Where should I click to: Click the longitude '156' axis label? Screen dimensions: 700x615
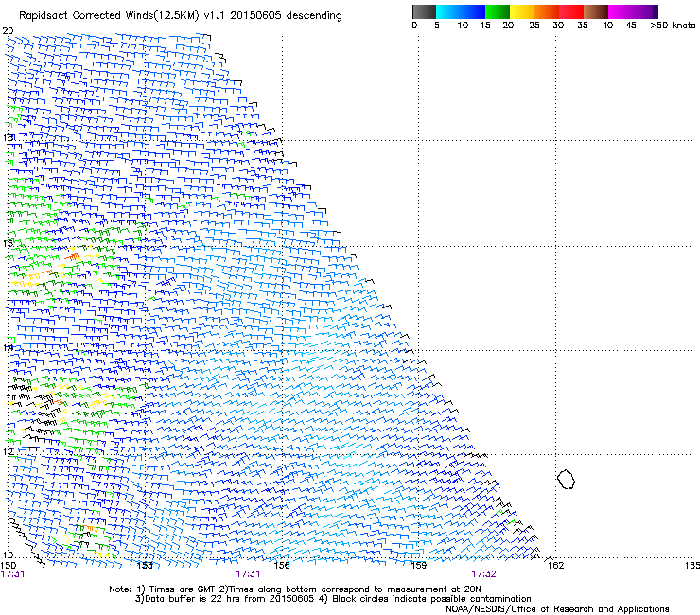[282, 566]
